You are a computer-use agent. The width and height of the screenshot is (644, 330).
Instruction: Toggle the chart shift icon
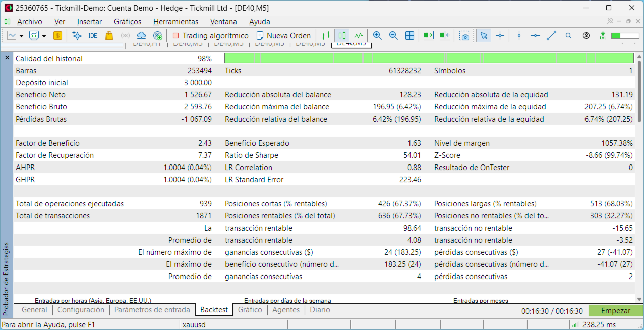[444, 36]
